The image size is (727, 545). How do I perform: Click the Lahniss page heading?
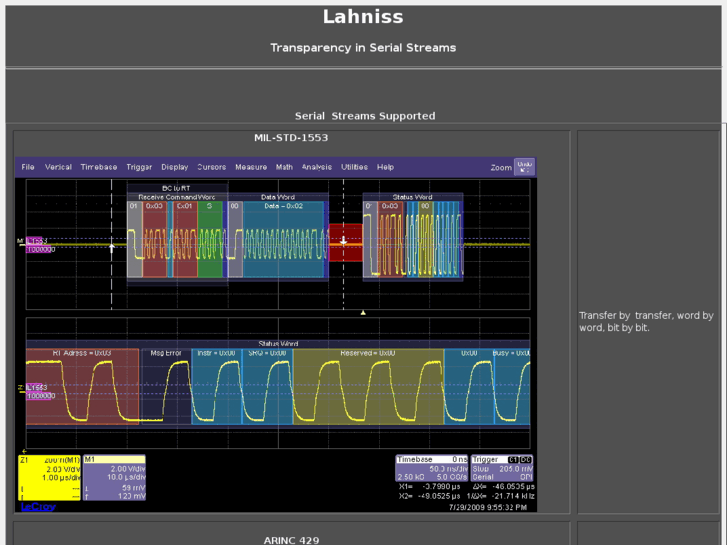coord(363,17)
